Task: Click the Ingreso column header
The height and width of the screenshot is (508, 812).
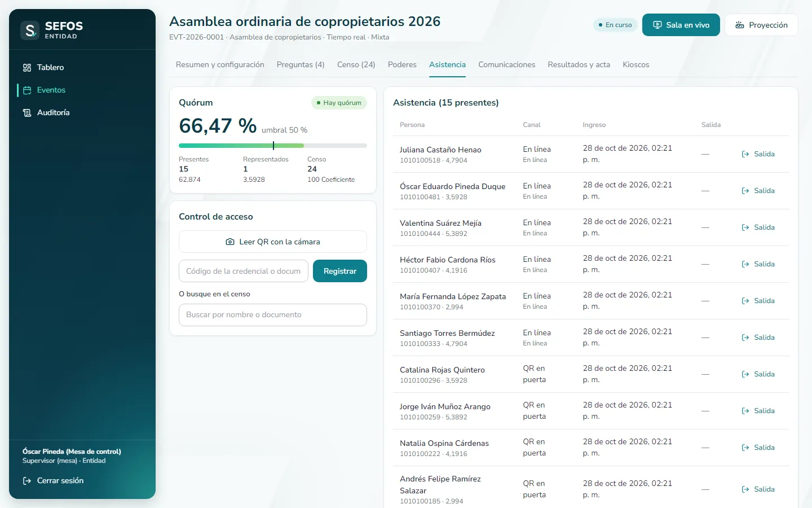Action: click(594, 125)
